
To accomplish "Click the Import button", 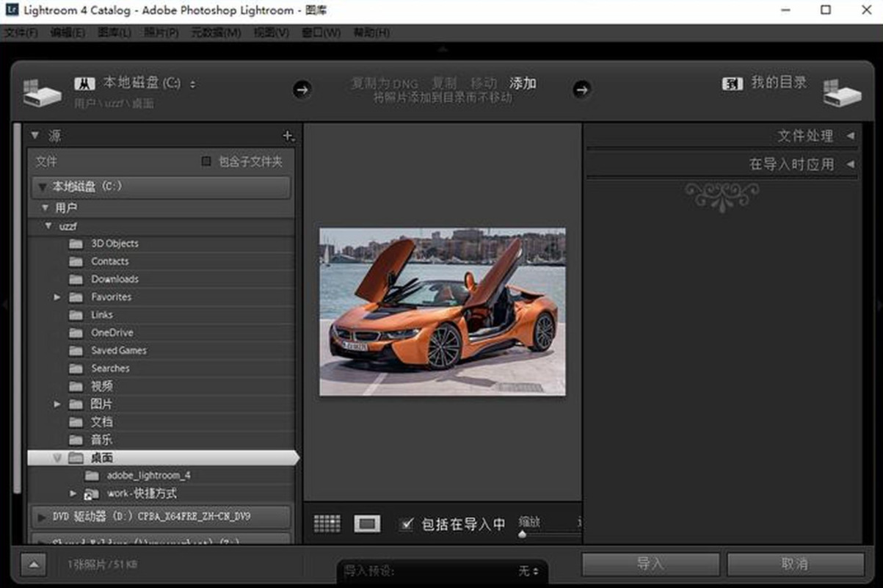I will point(650,564).
